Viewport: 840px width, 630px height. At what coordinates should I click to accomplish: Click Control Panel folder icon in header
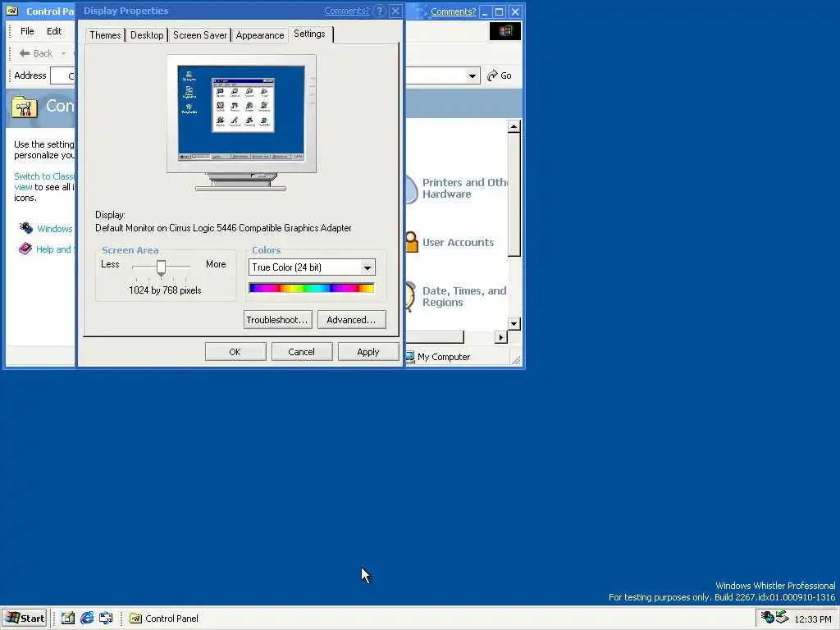(25, 107)
